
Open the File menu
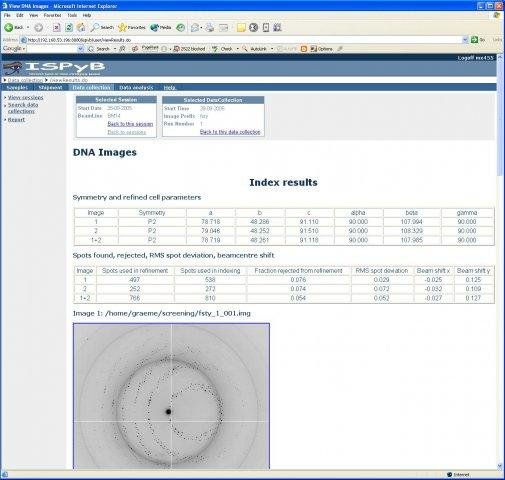(7, 15)
